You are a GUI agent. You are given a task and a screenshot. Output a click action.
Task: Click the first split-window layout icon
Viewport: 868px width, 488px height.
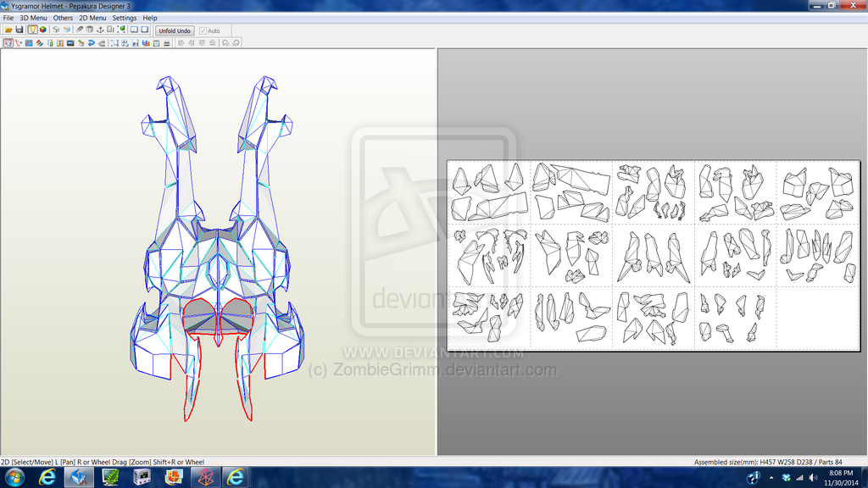click(135, 30)
